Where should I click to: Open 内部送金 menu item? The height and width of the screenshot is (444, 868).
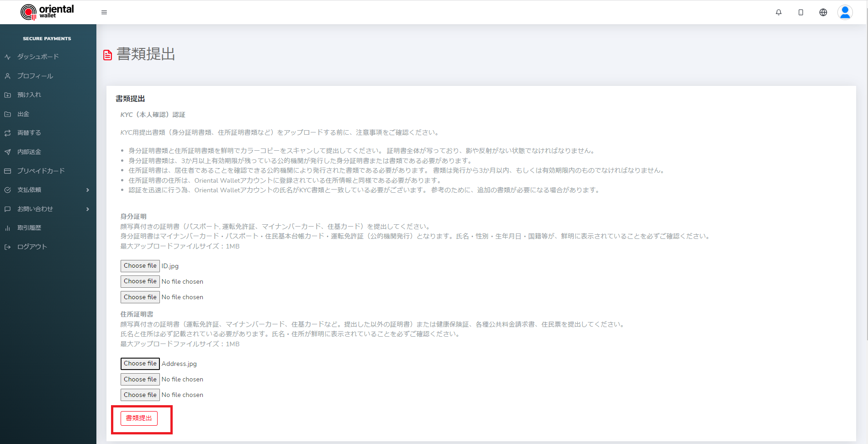point(29,152)
